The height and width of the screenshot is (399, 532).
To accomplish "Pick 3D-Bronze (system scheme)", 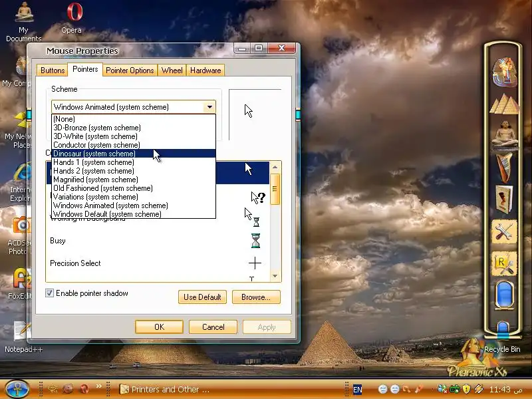I will click(134, 128).
